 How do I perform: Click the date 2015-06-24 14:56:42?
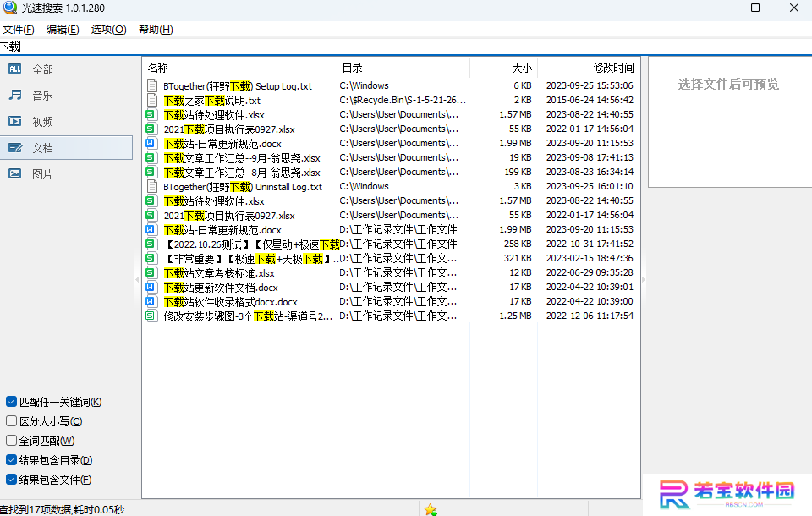590,100
